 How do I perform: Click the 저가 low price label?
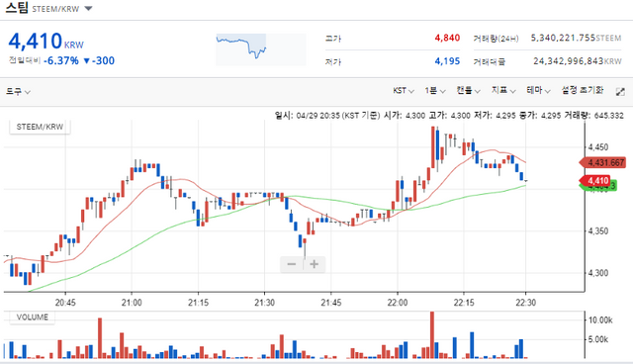tap(333, 62)
